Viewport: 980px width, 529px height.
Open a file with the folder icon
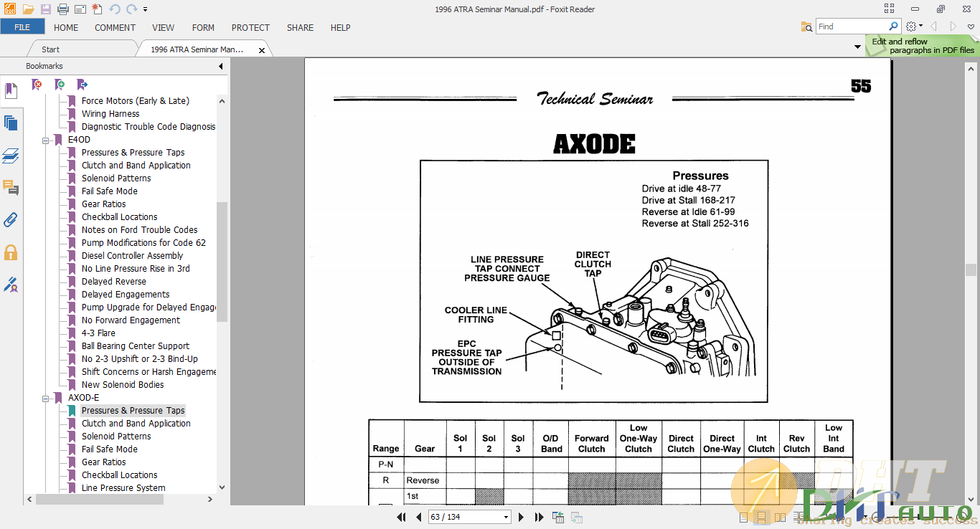tap(28, 9)
